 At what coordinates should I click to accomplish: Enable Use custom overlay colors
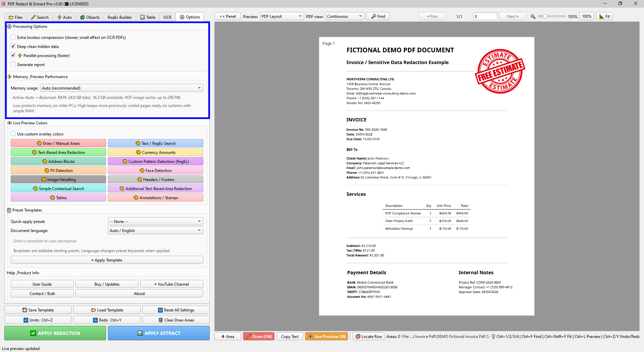click(13, 134)
